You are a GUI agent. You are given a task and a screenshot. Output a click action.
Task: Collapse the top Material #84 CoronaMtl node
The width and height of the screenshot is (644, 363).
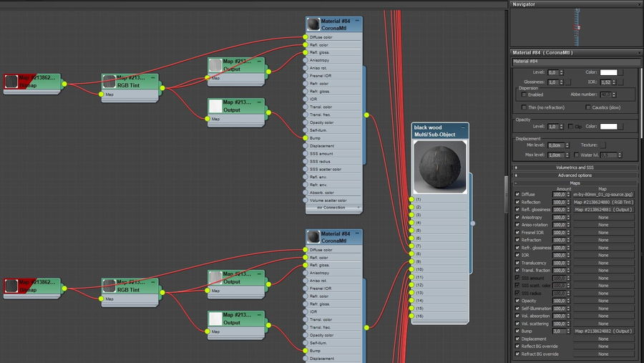click(x=357, y=21)
